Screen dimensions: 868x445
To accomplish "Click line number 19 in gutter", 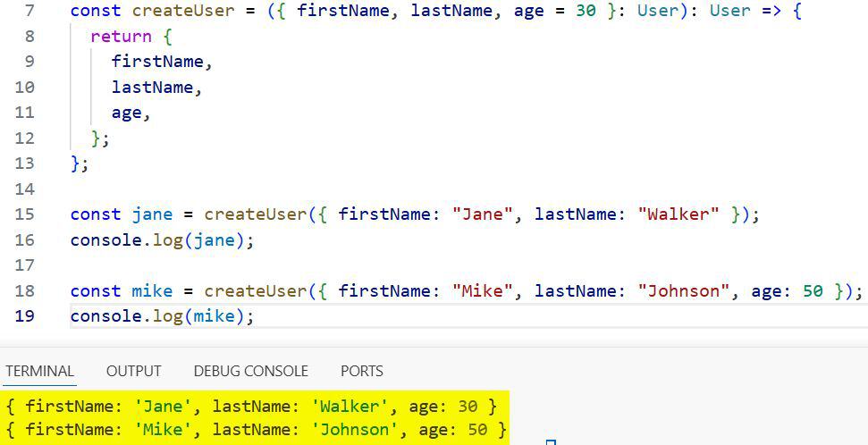I will point(24,316).
